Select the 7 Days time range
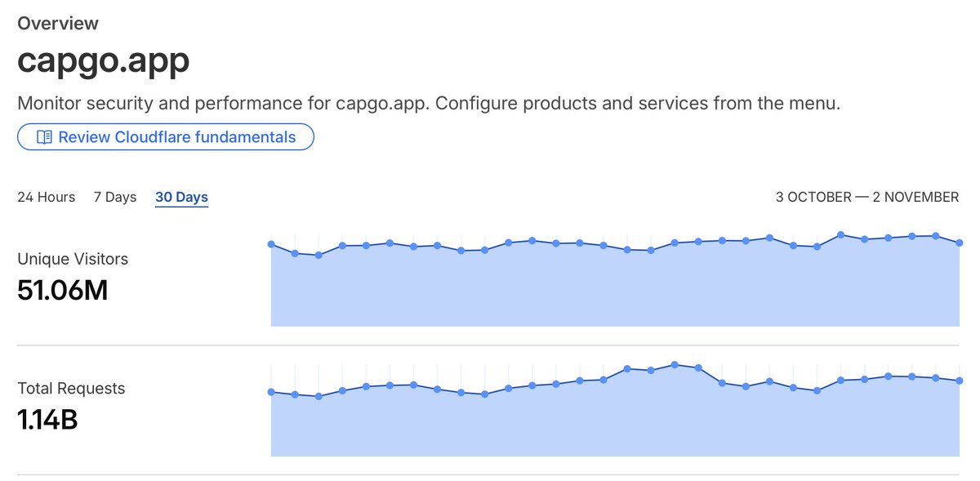The image size is (980, 481). tap(115, 197)
